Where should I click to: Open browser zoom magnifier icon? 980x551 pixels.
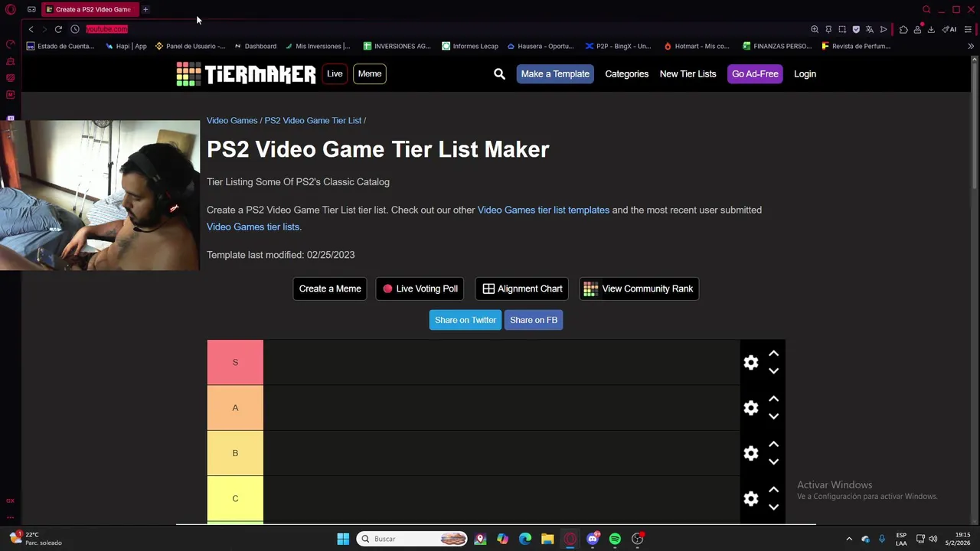click(815, 29)
